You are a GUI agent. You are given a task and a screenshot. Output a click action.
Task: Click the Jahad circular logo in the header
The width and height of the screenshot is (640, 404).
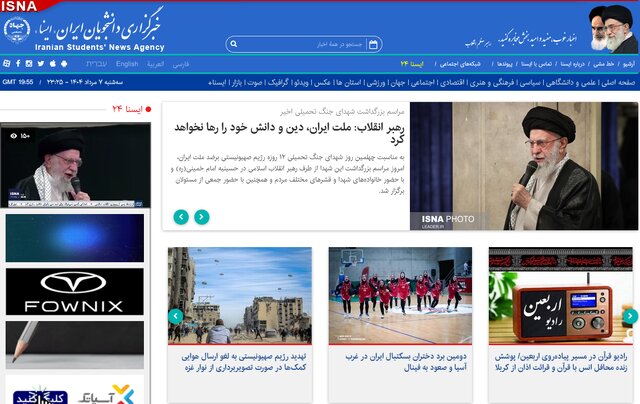click(x=17, y=30)
